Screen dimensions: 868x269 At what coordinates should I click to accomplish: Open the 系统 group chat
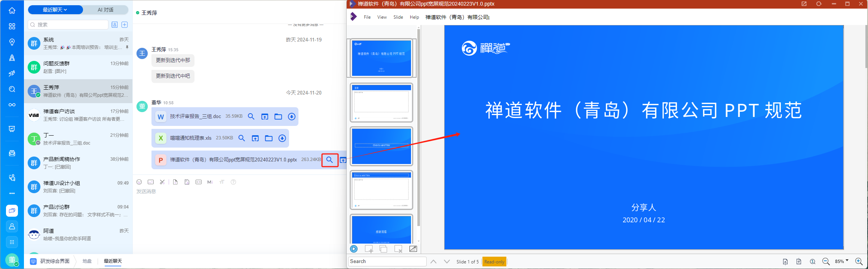(79, 43)
